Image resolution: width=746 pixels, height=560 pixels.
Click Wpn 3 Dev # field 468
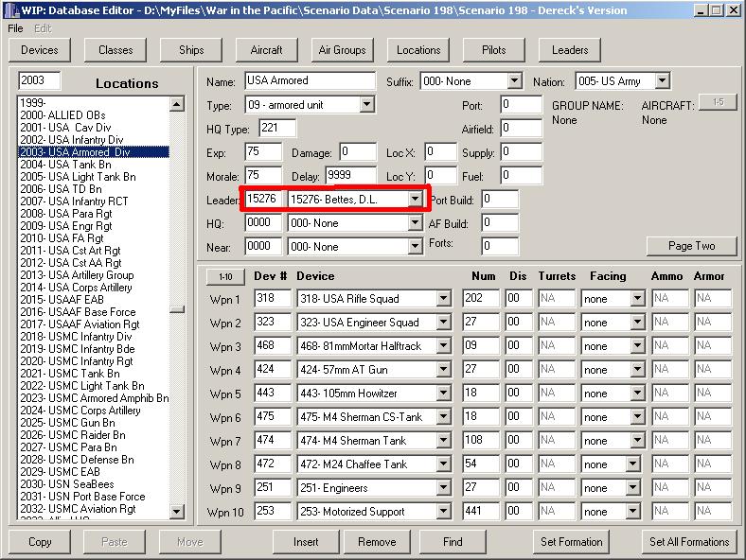[x=273, y=345]
